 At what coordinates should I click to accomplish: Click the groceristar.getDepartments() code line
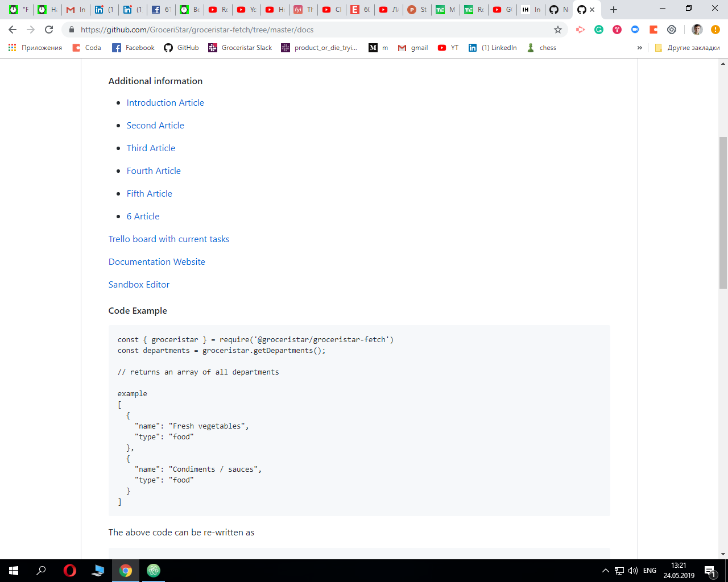pos(222,351)
